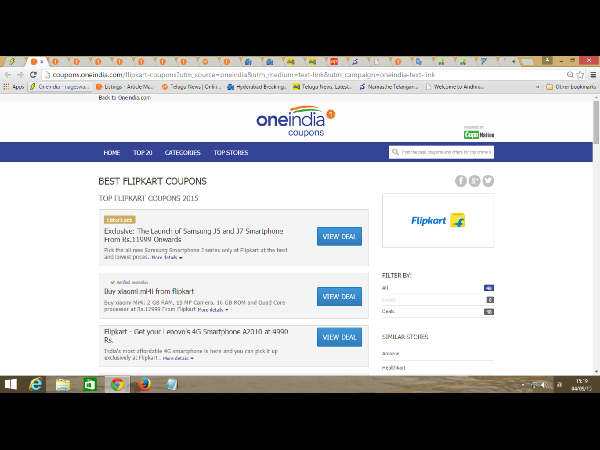
Task: Click the coupon search input field
Action: (x=445, y=153)
